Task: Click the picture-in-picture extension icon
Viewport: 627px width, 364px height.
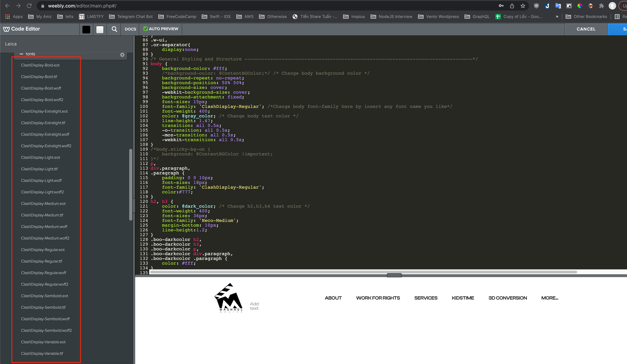Action: (x=569, y=6)
